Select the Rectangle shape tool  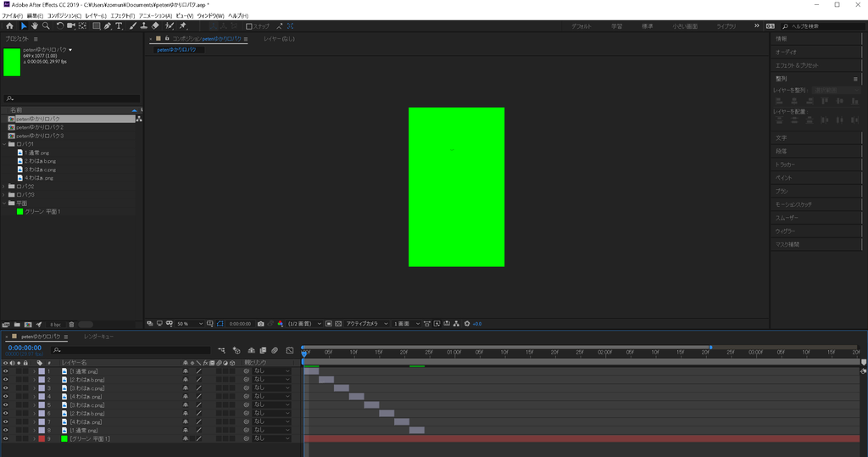[97, 26]
